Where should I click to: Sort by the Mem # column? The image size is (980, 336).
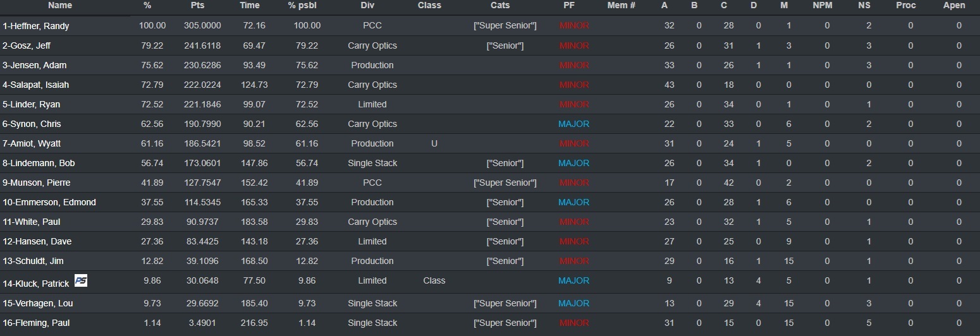pos(621,5)
